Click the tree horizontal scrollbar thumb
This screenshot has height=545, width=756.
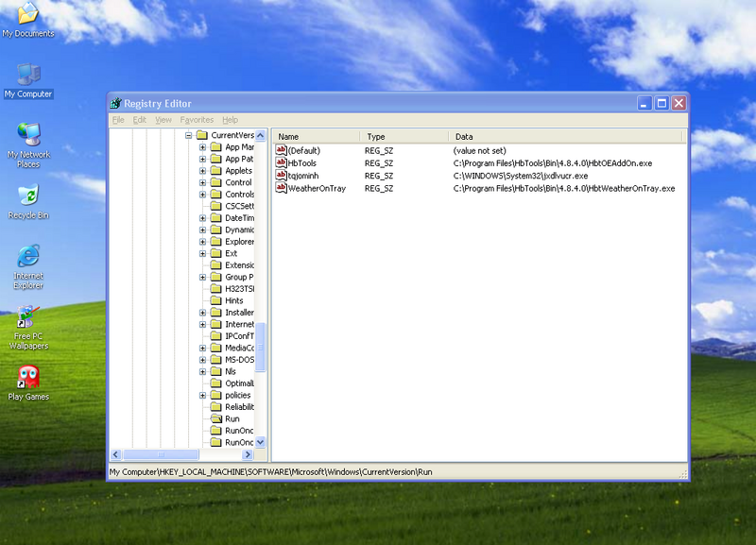161,454
